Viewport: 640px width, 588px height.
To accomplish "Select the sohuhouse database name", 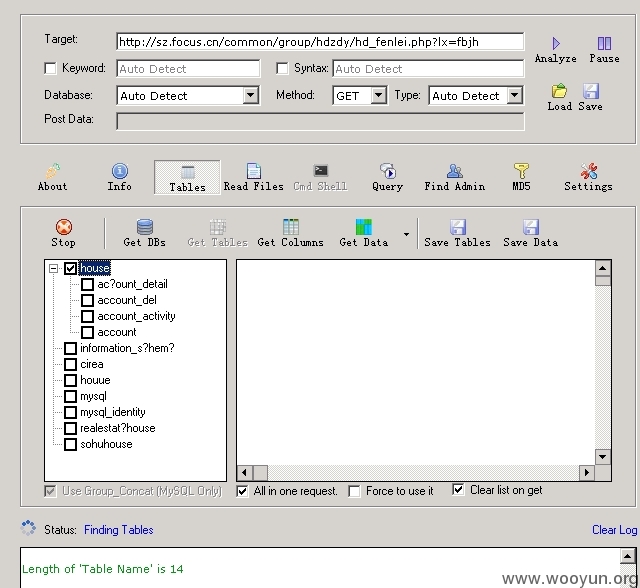I will [106, 444].
